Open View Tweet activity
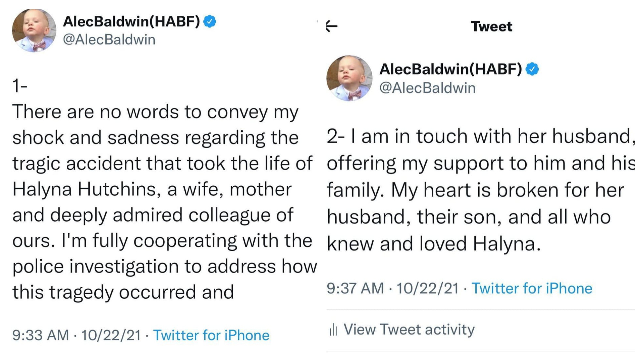644x362 pixels. tap(409, 329)
